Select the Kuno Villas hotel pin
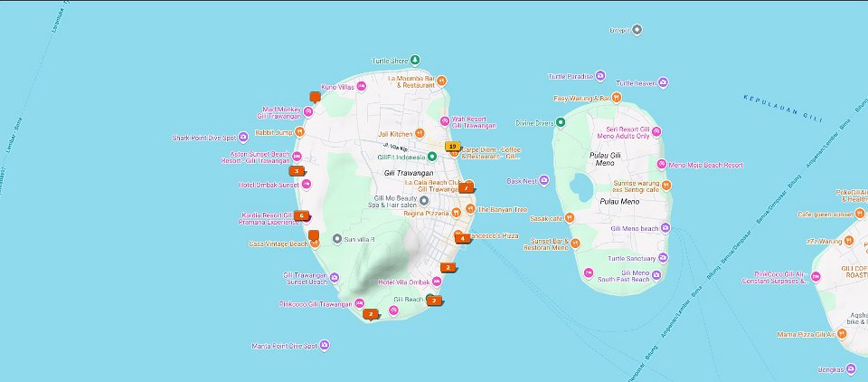Screen dimensions: 868x382 362,87
